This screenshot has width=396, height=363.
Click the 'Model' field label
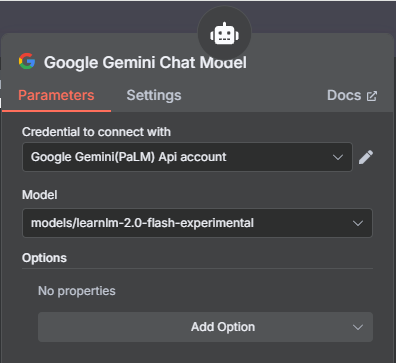click(x=40, y=195)
